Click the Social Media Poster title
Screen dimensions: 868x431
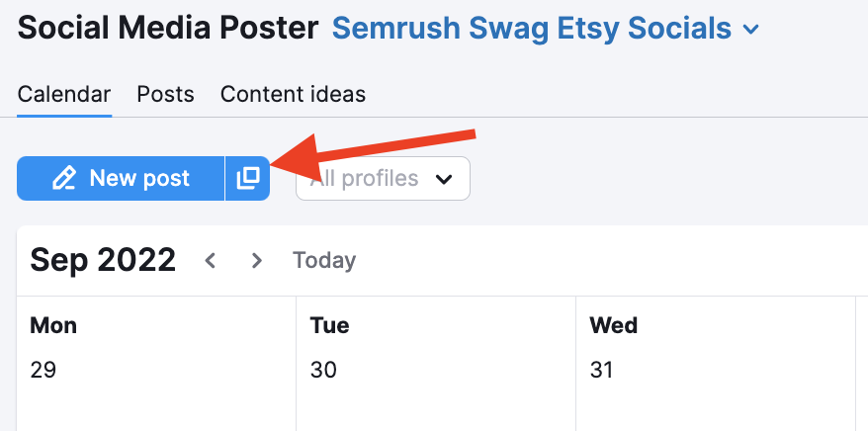click(x=168, y=28)
